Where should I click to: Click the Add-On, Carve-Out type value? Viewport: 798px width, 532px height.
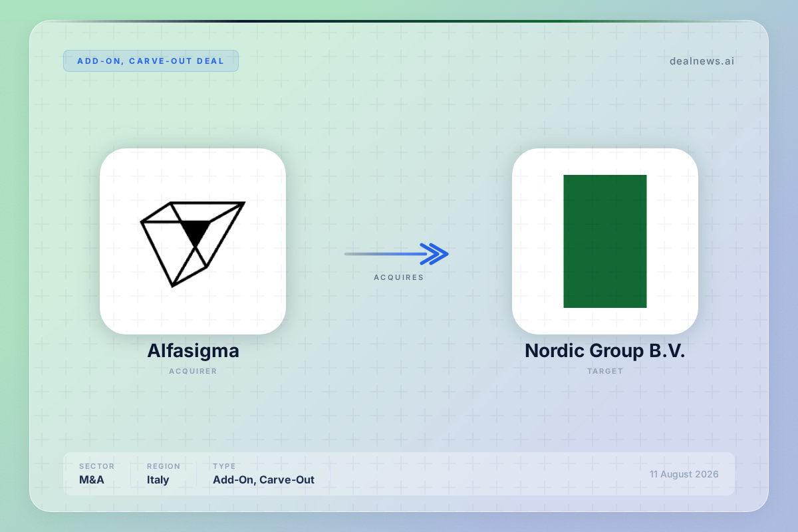click(263, 479)
